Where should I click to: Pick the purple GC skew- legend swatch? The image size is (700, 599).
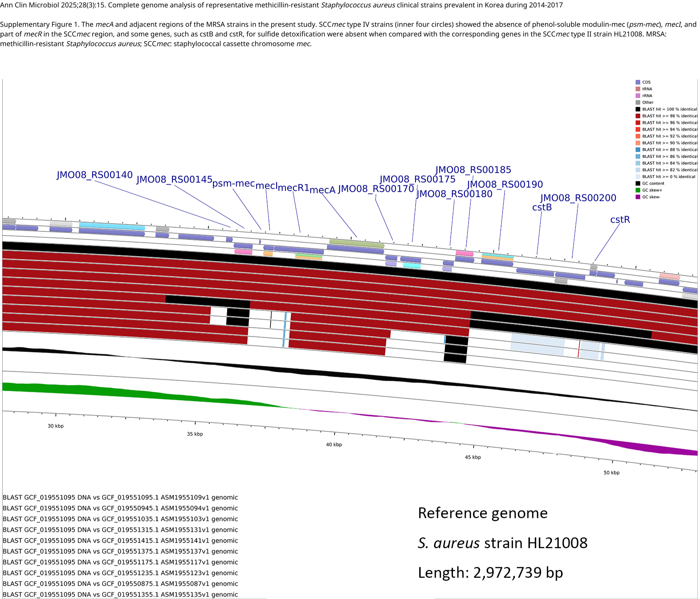(x=638, y=197)
